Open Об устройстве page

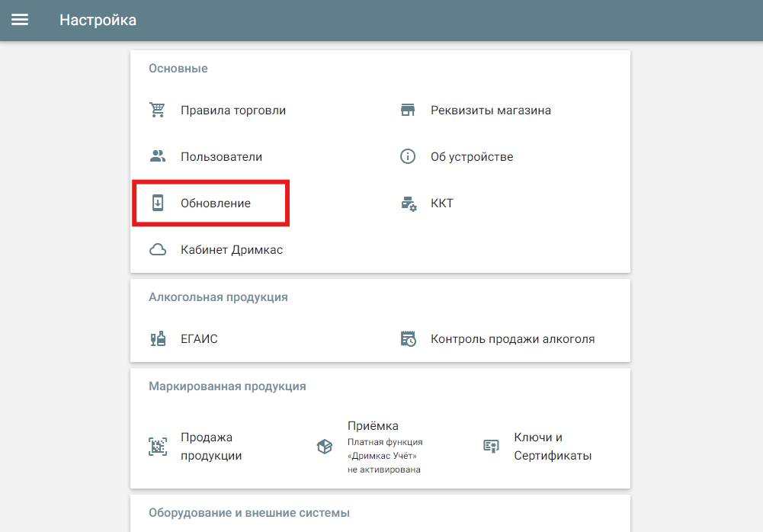(472, 157)
